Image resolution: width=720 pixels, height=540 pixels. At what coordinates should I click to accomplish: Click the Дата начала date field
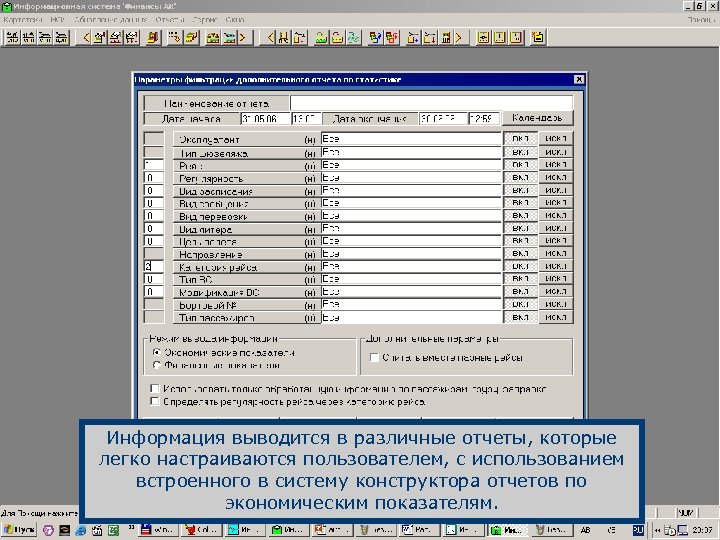(265, 118)
